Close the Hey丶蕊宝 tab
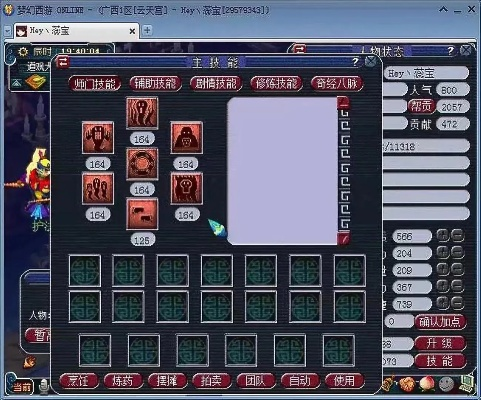This screenshot has width=481, height=400. tap(132, 31)
